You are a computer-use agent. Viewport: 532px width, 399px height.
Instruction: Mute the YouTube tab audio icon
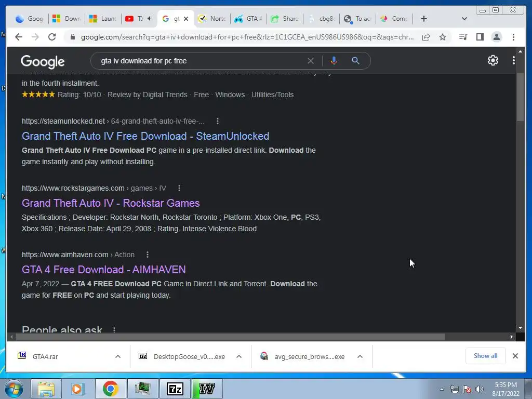point(150,19)
